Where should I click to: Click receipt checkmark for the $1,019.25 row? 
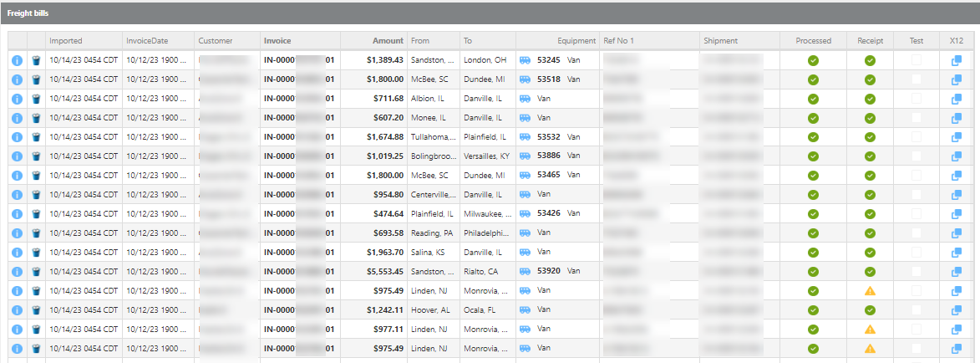[870, 156]
